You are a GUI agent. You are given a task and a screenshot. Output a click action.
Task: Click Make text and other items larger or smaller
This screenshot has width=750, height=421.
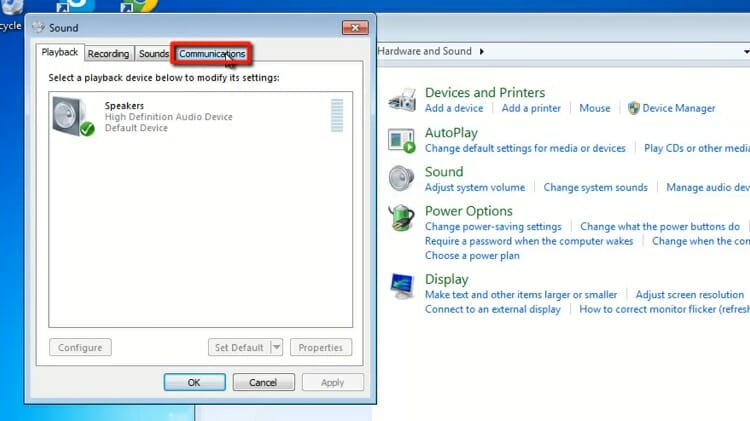(521, 295)
